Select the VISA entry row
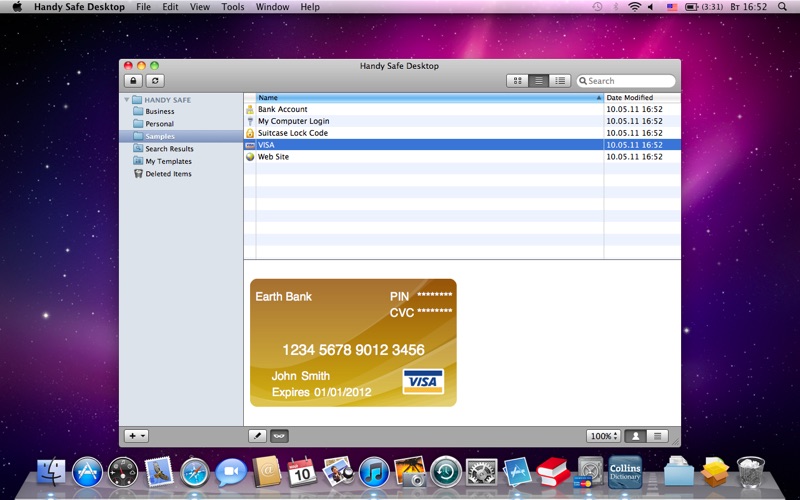 click(462, 145)
